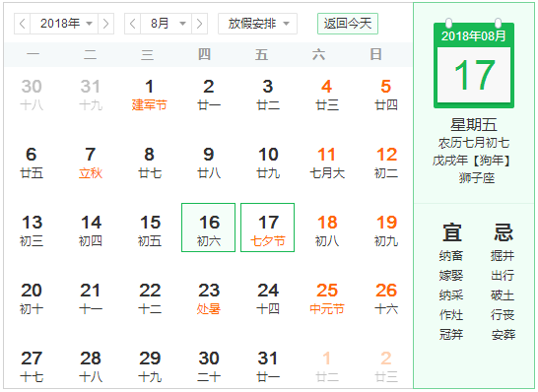
Task: Select August 6 廿五
Action: click(x=32, y=163)
